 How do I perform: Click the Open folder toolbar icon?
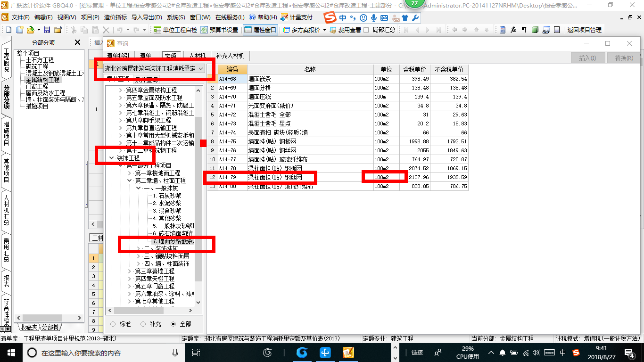pyautogui.click(x=30, y=30)
